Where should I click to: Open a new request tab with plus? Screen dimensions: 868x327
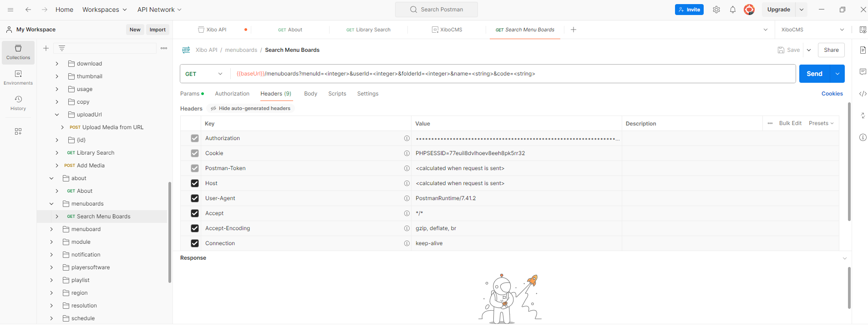pos(574,30)
